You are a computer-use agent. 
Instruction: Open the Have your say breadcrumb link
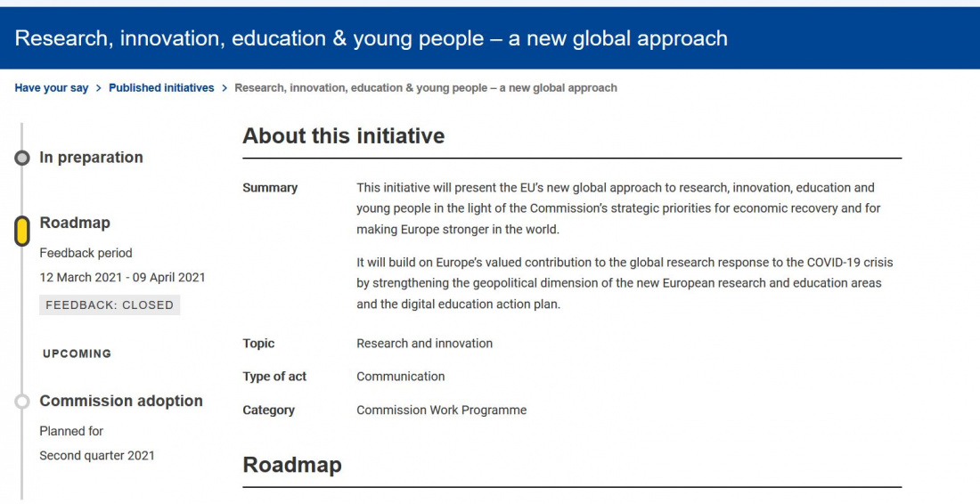[x=52, y=88]
